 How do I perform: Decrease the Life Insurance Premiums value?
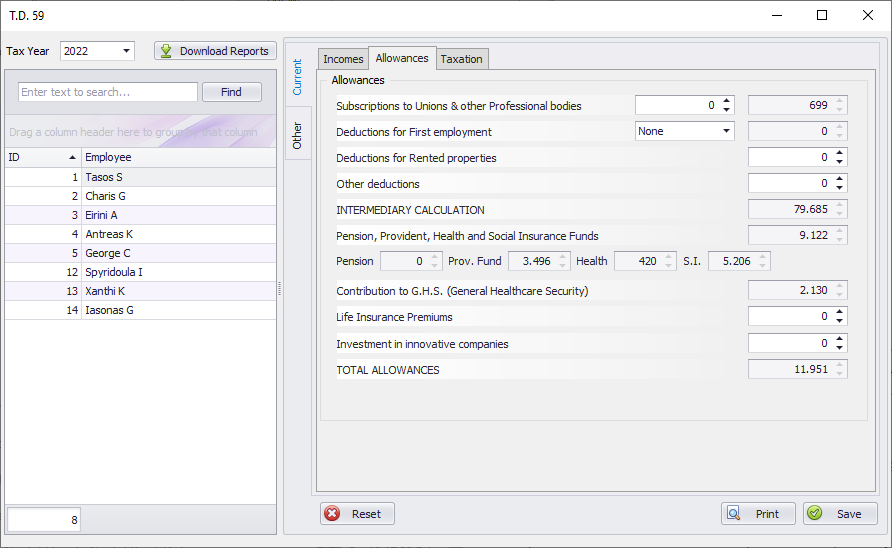840,321
